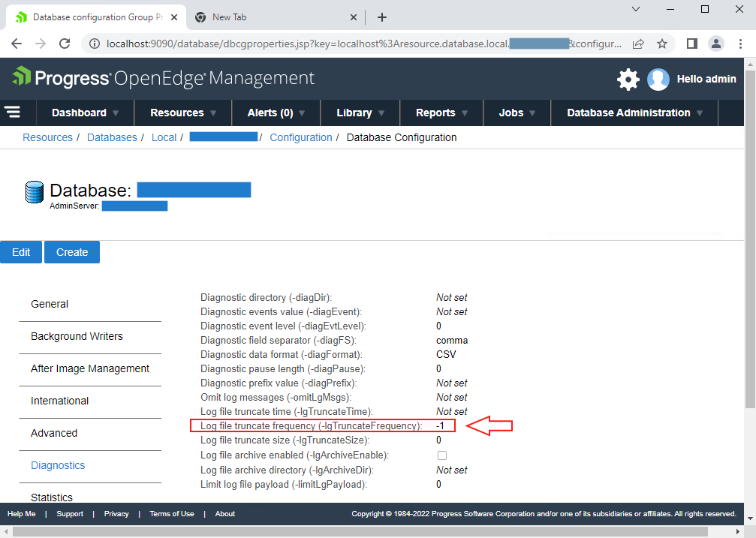Expand the Database Administration dropdown menu

pos(634,113)
